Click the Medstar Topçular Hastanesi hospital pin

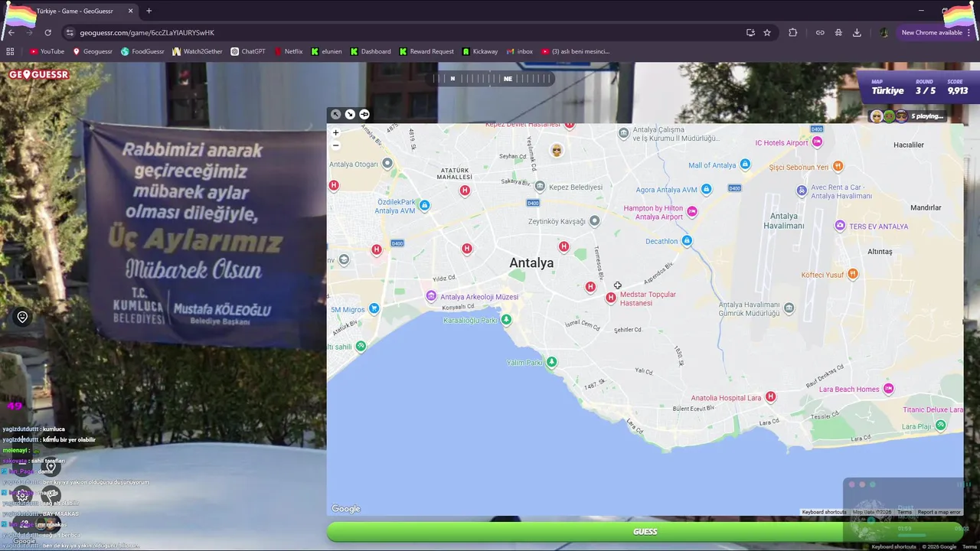610,298
